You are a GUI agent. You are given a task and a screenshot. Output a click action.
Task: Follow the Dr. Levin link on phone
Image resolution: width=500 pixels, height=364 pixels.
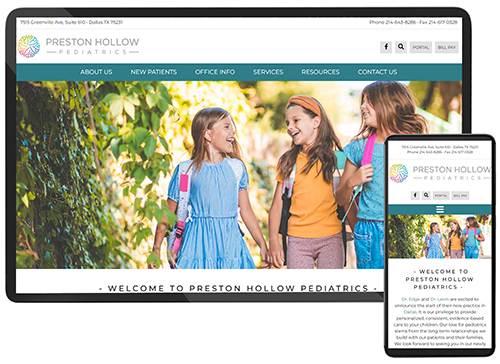[439, 299]
